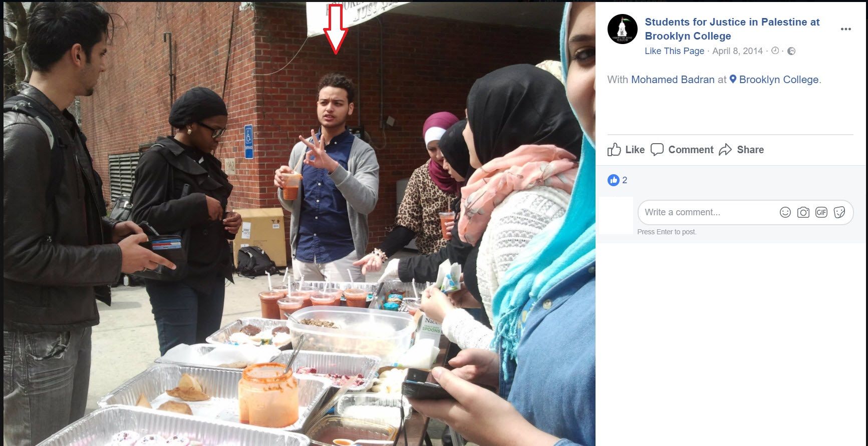868x446 pixels.
Task: Click the Like thumbs-up button
Action: pos(626,150)
